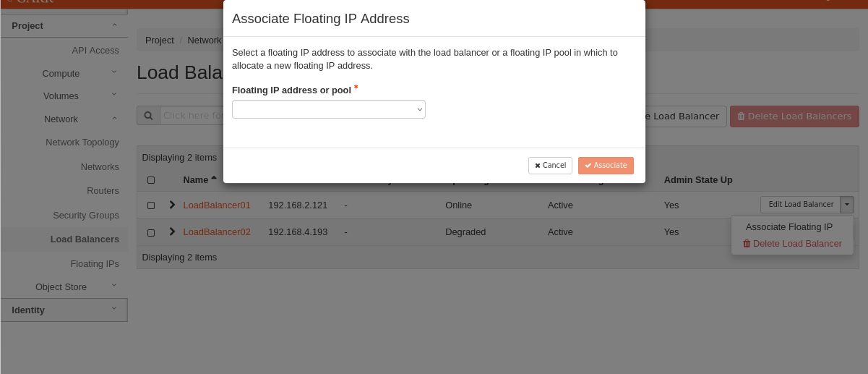Cancel the Associate Floating IP dialog
The width and height of the screenshot is (868, 374).
coord(550,166)
